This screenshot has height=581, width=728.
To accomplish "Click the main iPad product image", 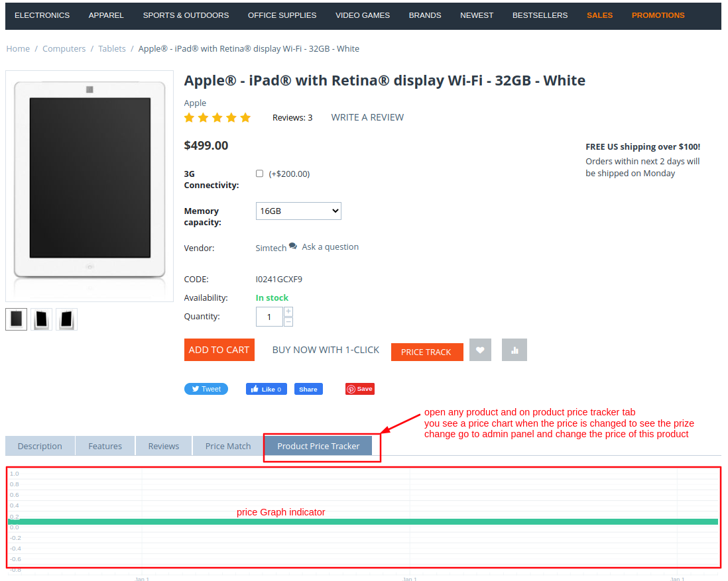I will 90,186.
